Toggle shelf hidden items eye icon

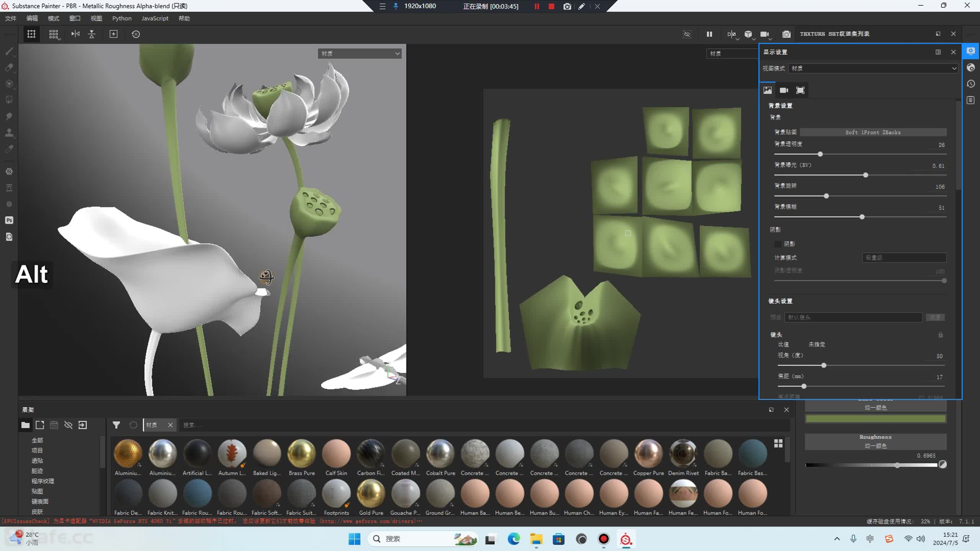(x=69, y=425)
